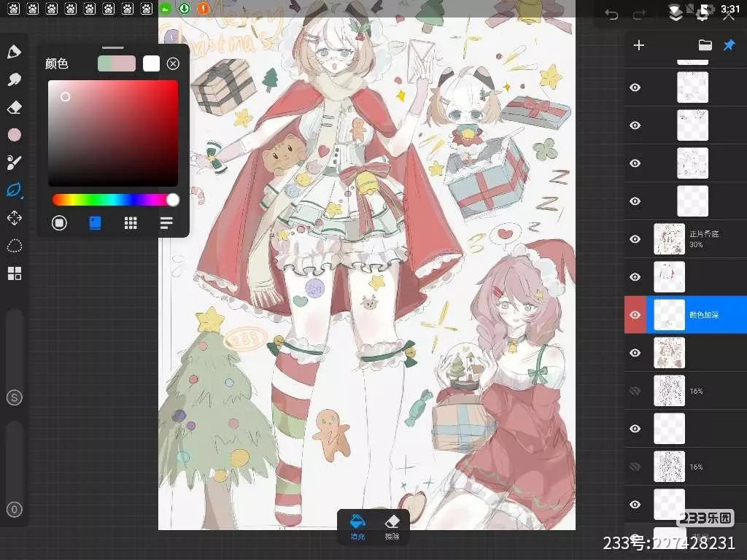Image resolution: width=747 pixels, height=560 pixels.
Task: Tap the green notification icon in status bar
Action: (166, 8)
